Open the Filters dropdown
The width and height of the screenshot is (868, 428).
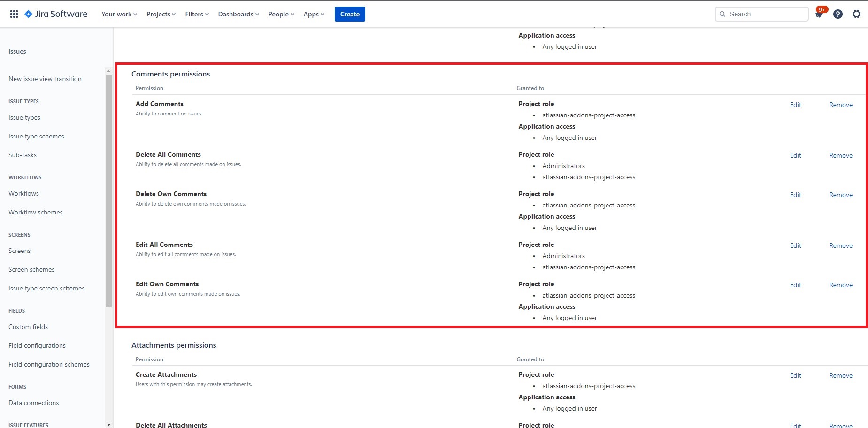click(x=197, y=14)
